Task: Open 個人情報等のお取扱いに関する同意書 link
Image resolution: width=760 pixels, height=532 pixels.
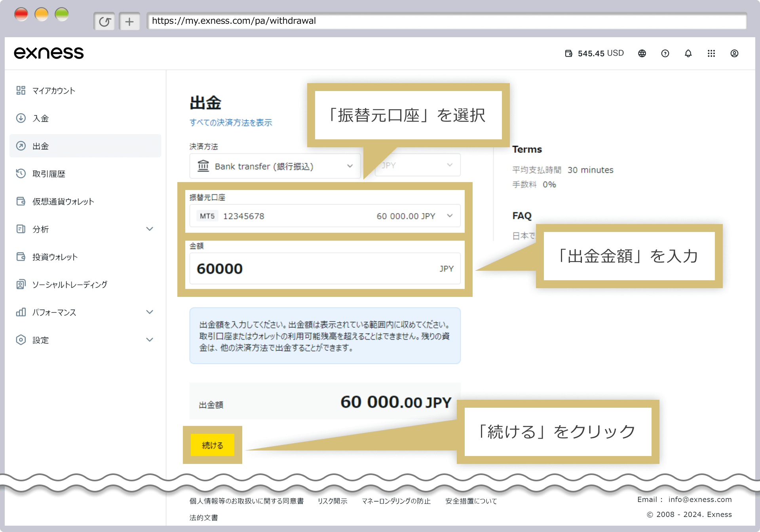Action: coord(246,501)
